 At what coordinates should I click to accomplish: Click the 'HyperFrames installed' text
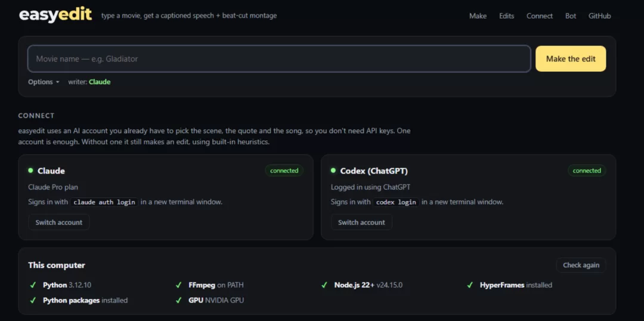(516, 285)
